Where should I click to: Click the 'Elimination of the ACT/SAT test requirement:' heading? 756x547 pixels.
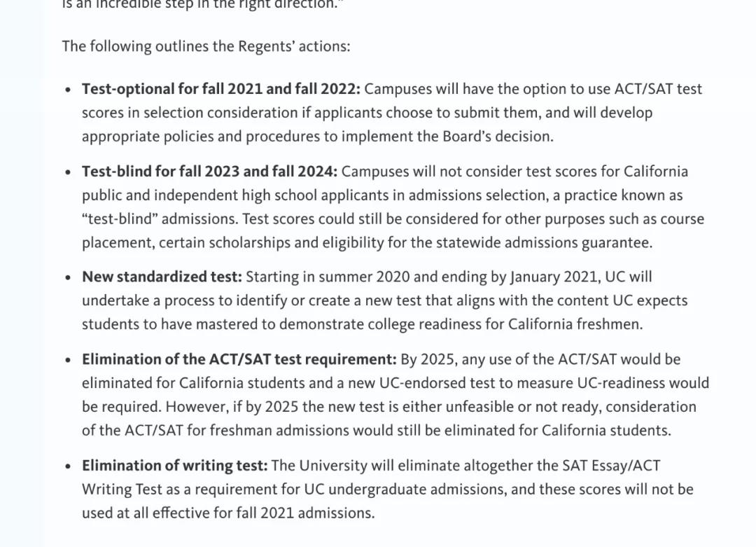click(x=239, y=359)
